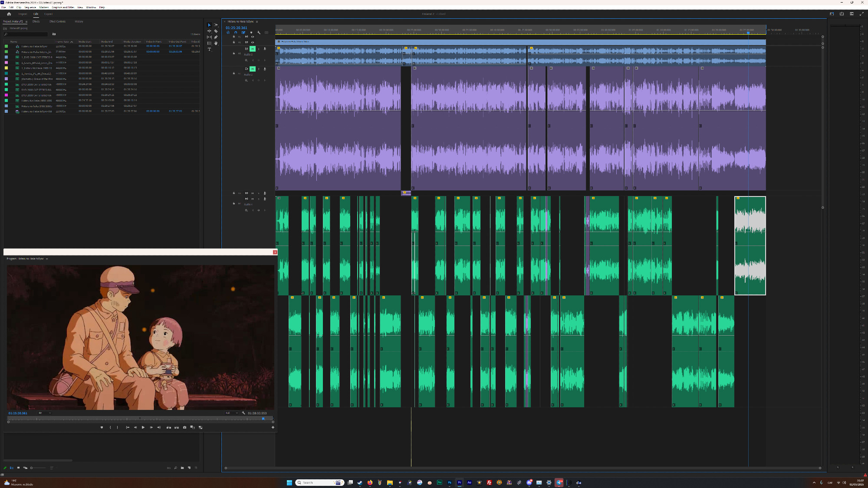Toggle V2 track output eye

(253, 36)
